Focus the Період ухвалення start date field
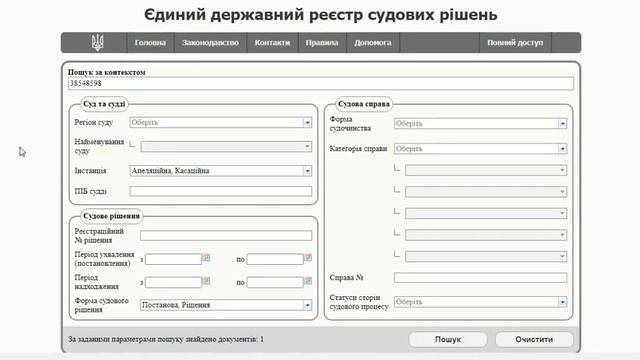640x360 pixels. tap(173, 259)
